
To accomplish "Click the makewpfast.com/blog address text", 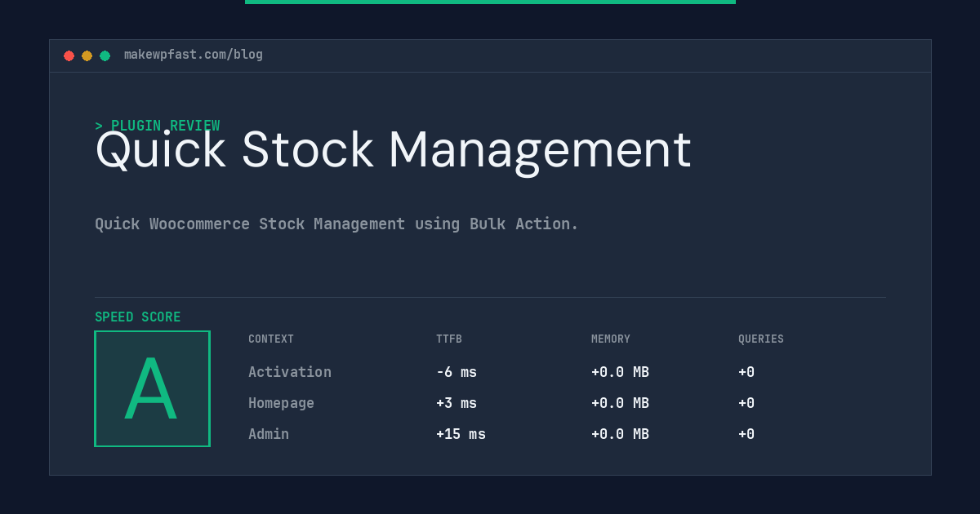I will (x=194, y=55).
